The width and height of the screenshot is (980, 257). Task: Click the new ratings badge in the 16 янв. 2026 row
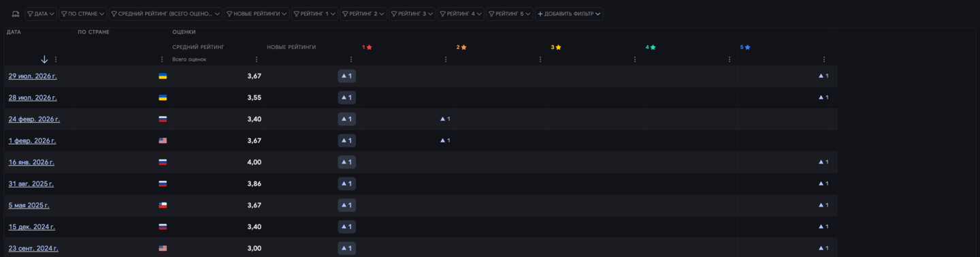click(x=347, y=162)
